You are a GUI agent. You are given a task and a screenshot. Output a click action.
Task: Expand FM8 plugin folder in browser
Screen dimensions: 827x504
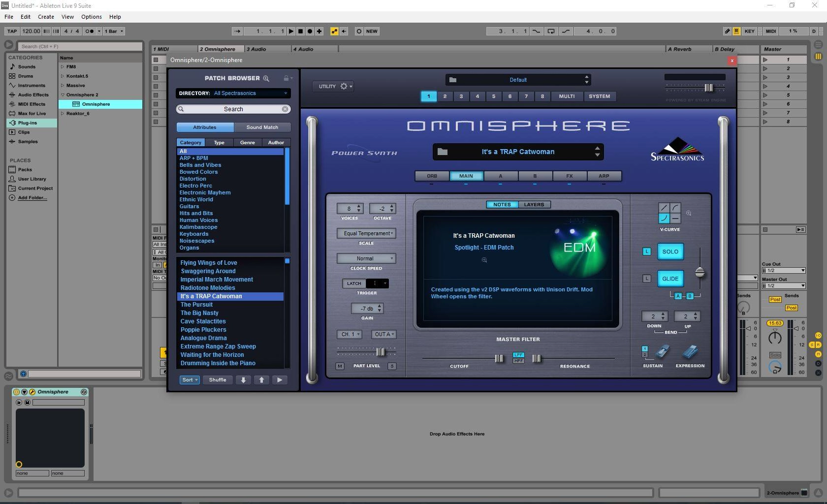63,66
